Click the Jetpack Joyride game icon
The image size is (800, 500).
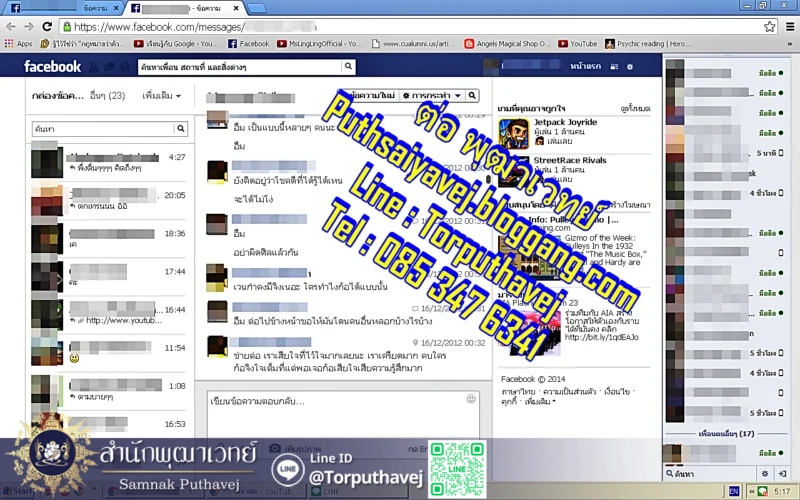coord(518,130)
